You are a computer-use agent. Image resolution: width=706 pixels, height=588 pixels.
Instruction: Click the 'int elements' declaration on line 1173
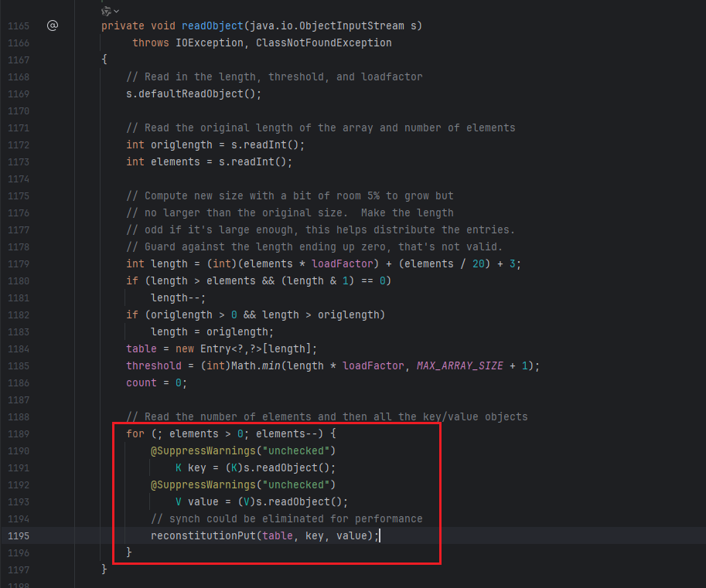pyautogui.click(x=163, y=161)
